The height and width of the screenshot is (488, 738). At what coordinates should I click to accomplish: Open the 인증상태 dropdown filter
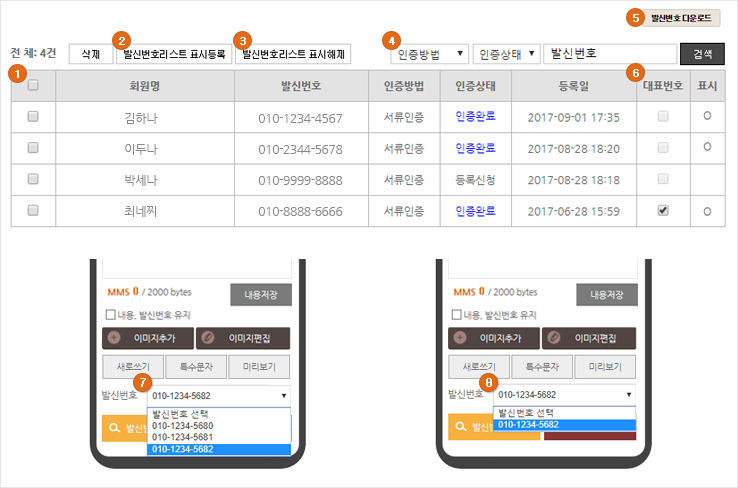[506, 53]
